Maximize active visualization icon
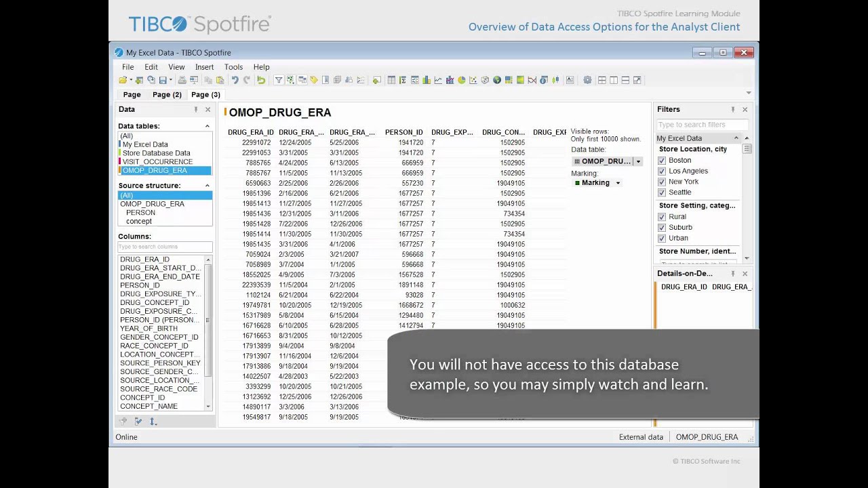 637,80
